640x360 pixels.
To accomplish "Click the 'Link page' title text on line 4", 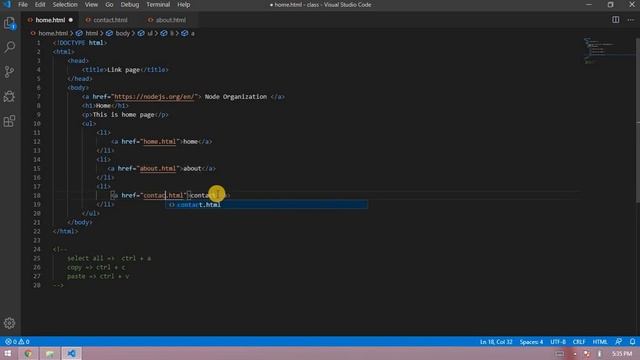I will pyautogui.click(x=124, y=70).
